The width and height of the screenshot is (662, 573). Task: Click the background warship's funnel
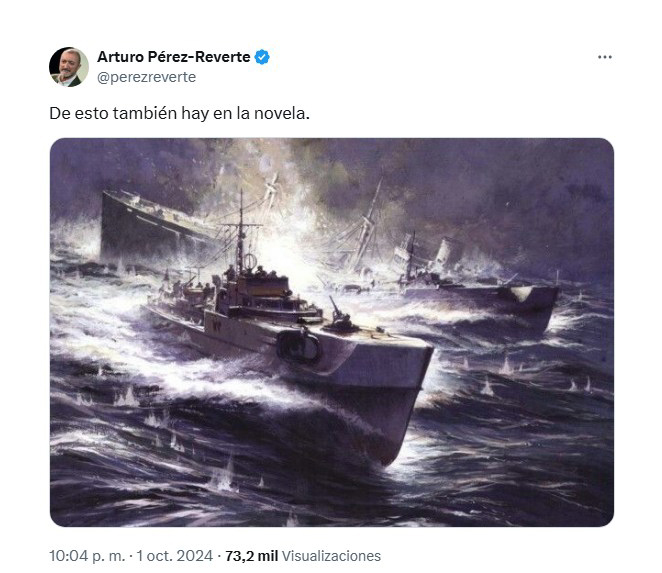tap(444, 253)
